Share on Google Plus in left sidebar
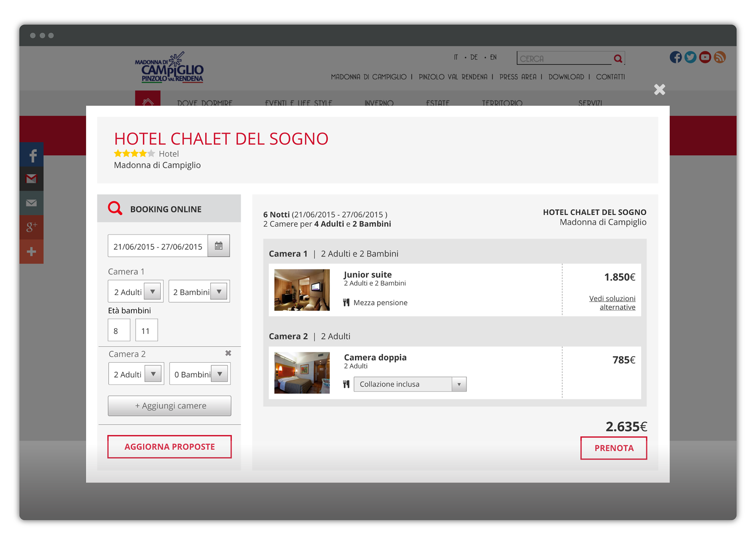756x542 pixels. [x=31, y=227]
